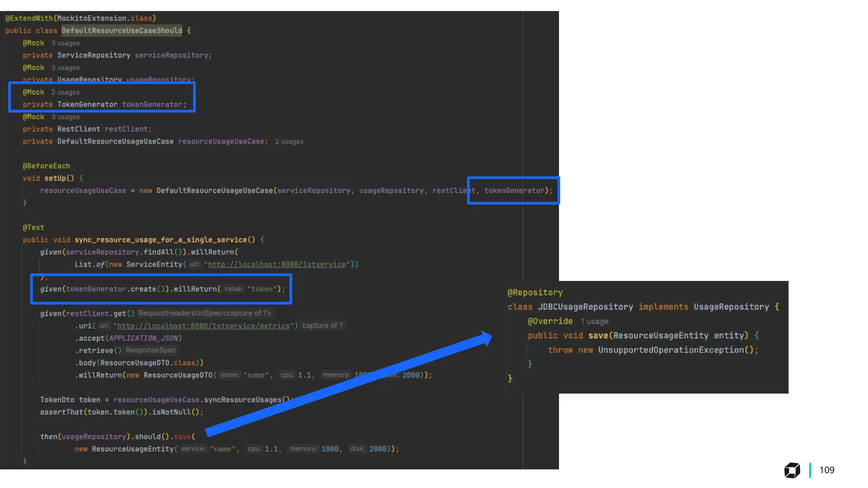The width and height of the screenshot is (868, 488).
Task: Open the localhost:8080/1stservice URL link
Action: (x=276, y=264)
